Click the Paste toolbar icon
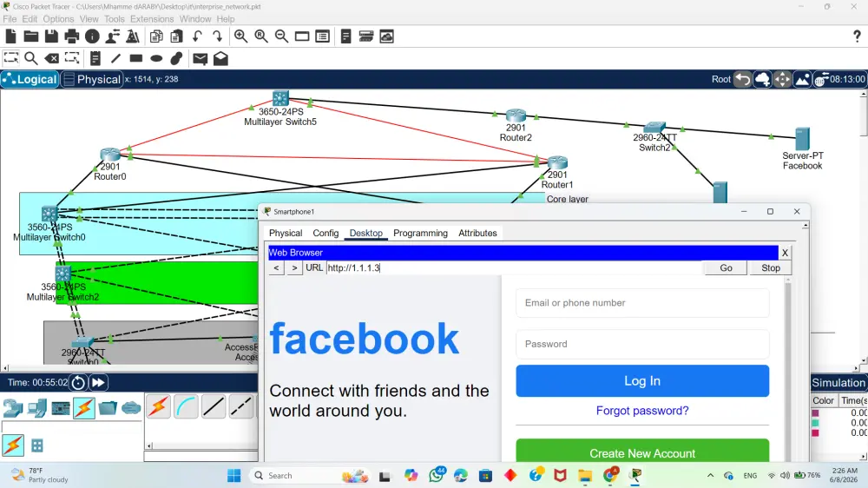Screen dimensions: 868x488 [x=176, y=36]
